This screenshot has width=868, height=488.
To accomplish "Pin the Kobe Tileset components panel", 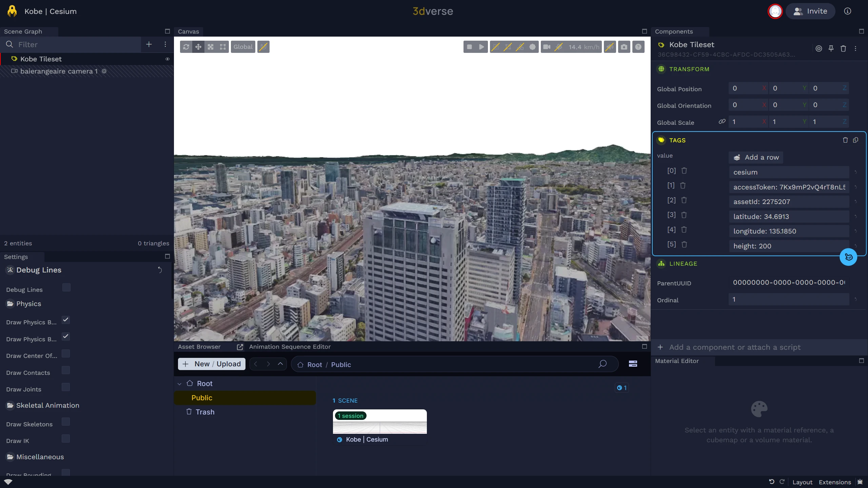I will pos(831,48).
